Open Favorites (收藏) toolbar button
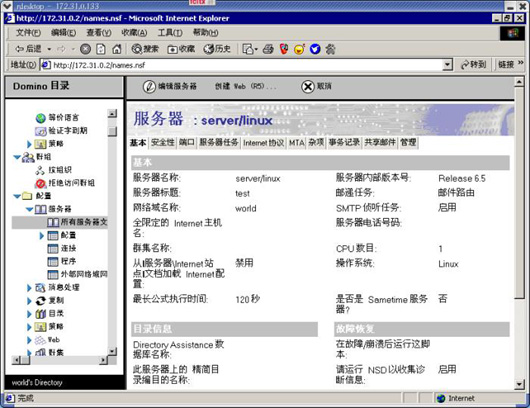 [182, 49]
